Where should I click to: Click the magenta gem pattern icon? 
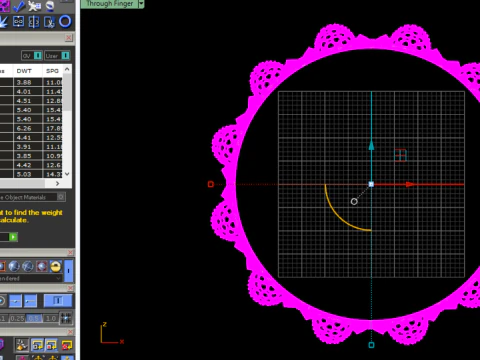point(4,5)
